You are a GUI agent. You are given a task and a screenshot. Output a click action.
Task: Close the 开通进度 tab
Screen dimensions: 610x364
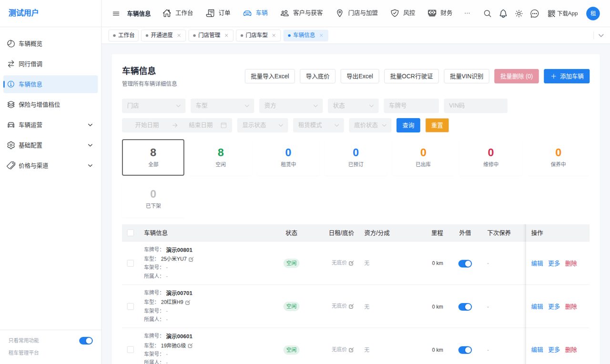[x=179, y=35]
